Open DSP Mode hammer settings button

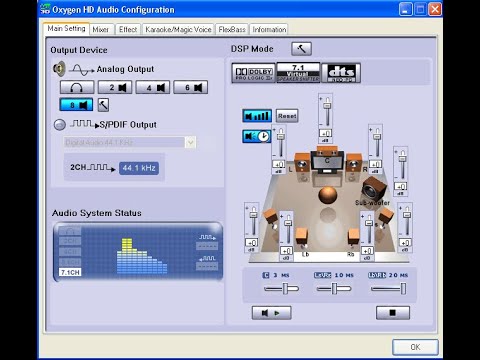[301, 49]
